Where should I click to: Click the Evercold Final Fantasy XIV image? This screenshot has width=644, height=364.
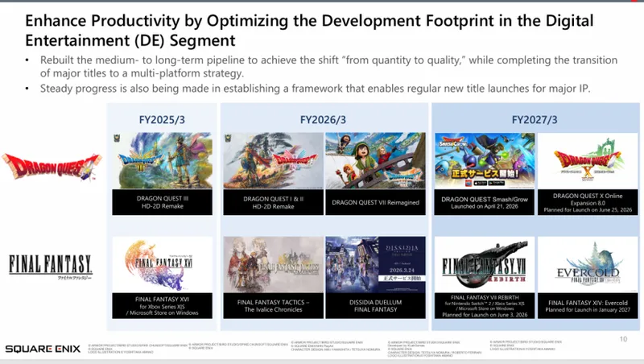pos(588,265)
